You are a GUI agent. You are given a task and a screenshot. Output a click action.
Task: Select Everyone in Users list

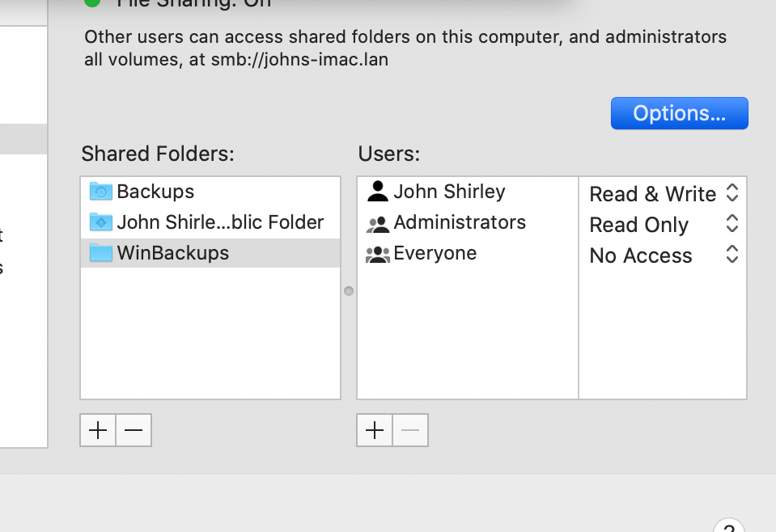[x=435, y=253]
